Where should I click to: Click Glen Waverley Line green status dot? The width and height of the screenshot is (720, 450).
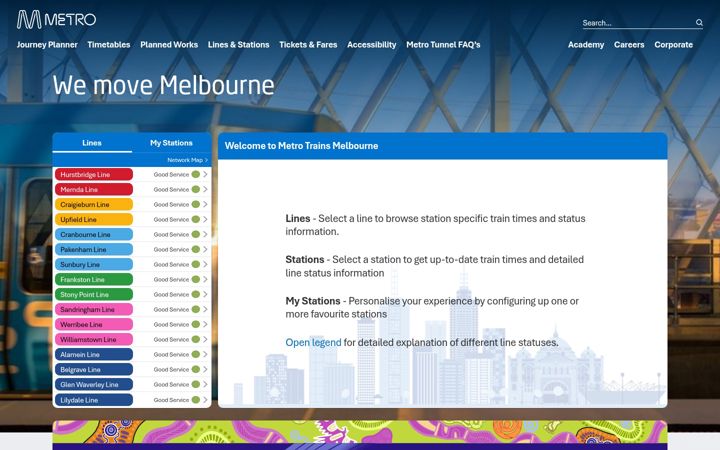(x=196, y=384)
